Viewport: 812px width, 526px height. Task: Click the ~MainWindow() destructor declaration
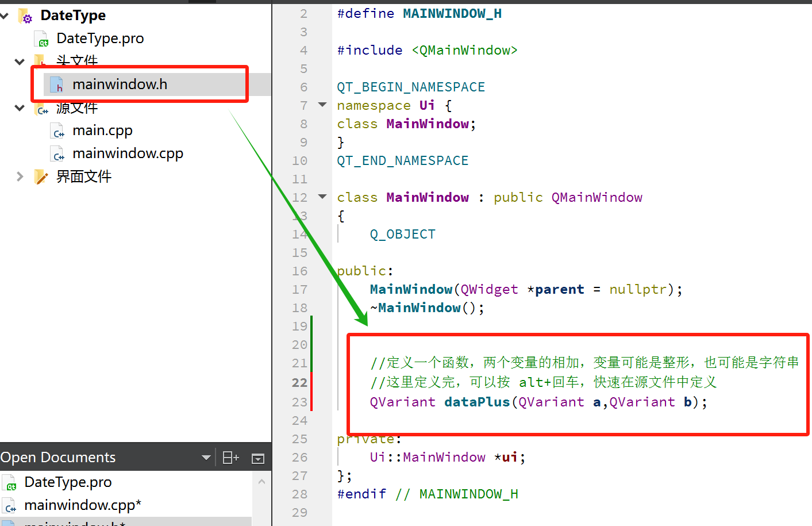427,308
